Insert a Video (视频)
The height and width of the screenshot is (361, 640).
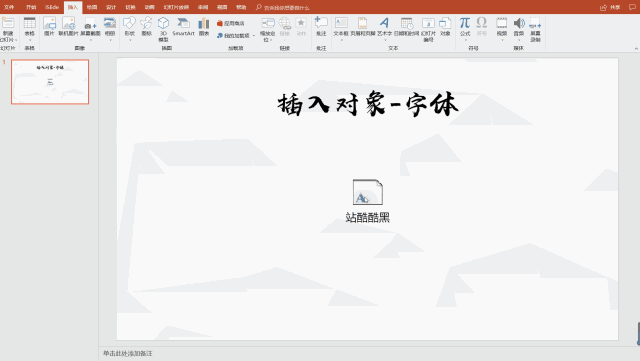click(x=502, y=29)
